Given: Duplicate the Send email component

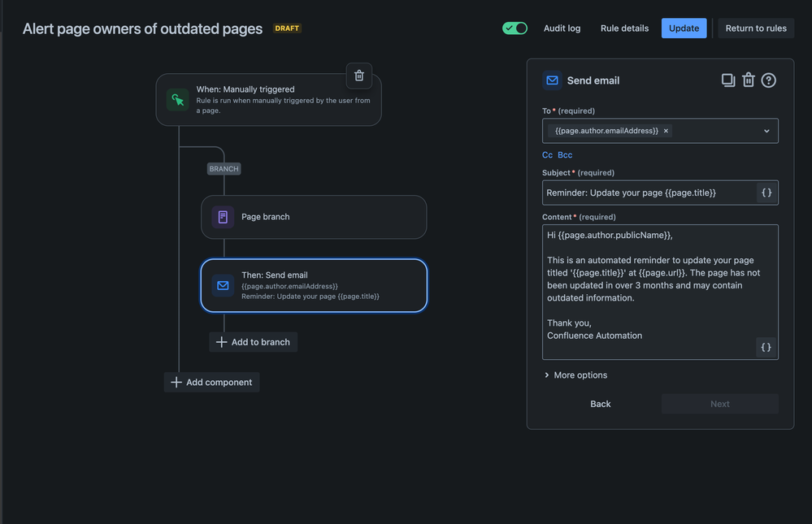Looking at the screenshot, I should click(728, 80).
